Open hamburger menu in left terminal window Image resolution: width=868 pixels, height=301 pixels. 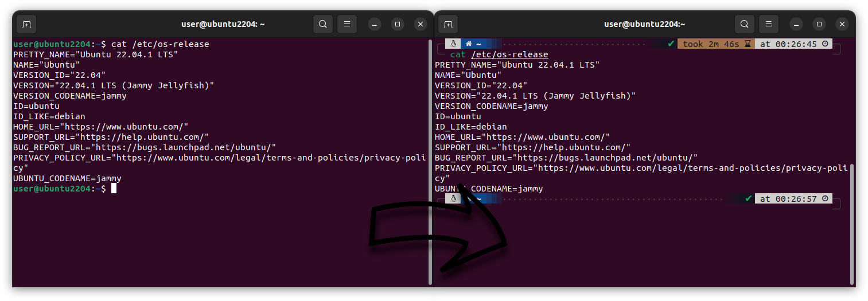(x=347, y=24)
